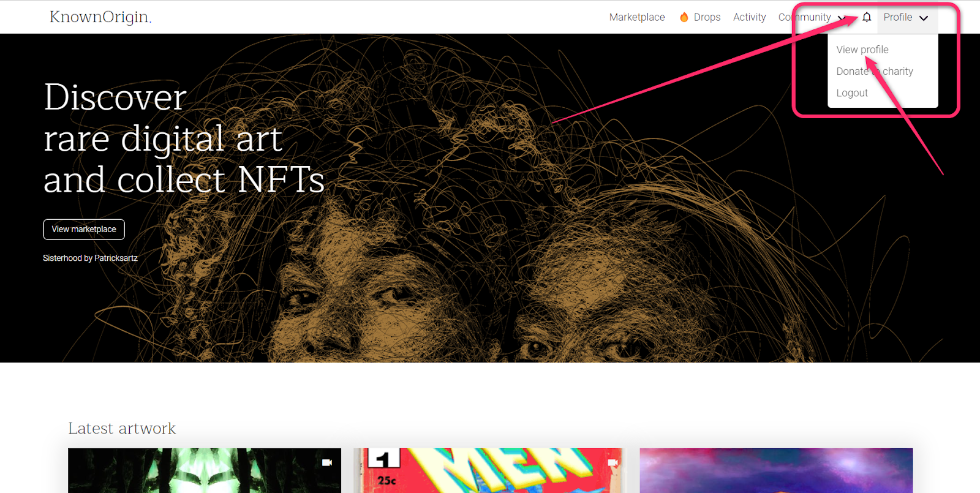
Task: Select Logout from profile menu
Action: [x=852, y=93]
